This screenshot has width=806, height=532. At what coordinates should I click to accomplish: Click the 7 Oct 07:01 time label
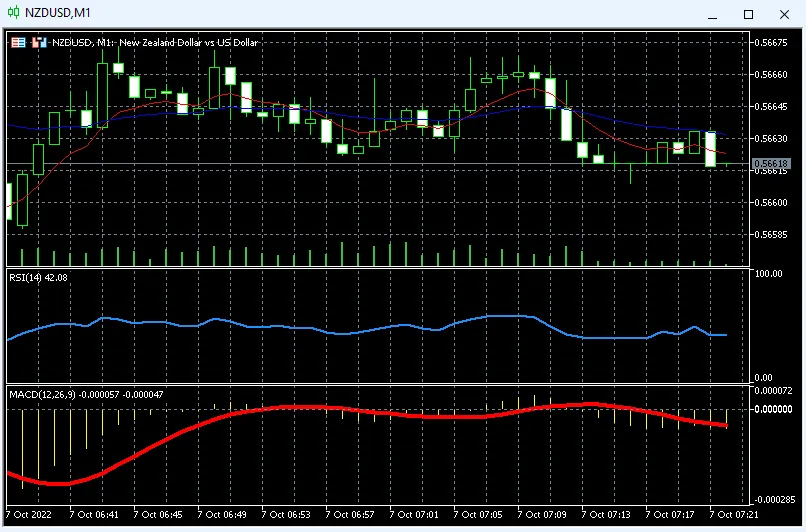coord(414,515)
